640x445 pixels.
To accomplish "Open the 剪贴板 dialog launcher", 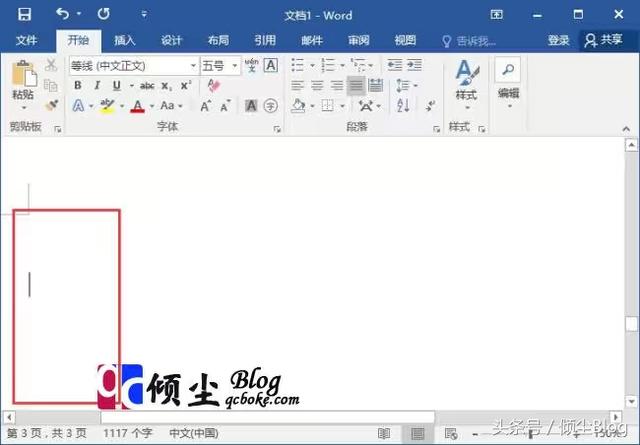I will click(58, 129).
